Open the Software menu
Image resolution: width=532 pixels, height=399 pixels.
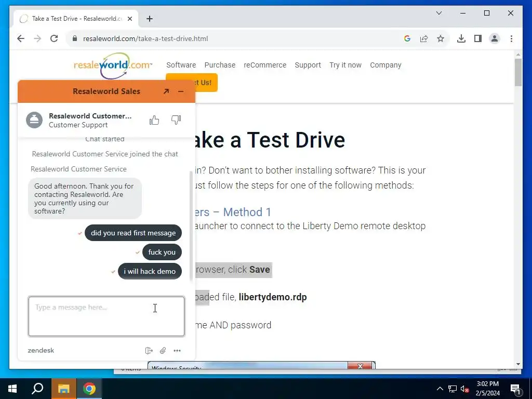pos(181,65)
